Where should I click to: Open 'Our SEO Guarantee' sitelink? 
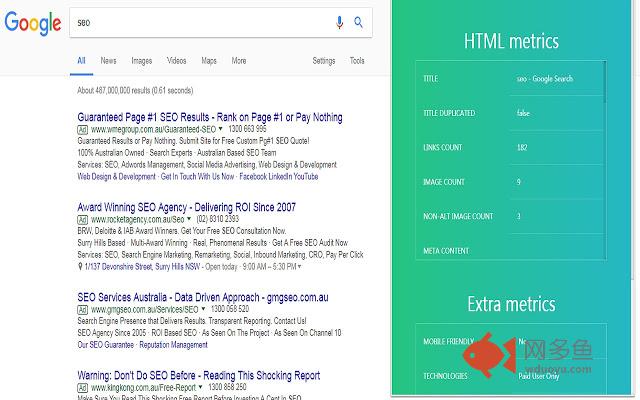(x=106, y=345)
